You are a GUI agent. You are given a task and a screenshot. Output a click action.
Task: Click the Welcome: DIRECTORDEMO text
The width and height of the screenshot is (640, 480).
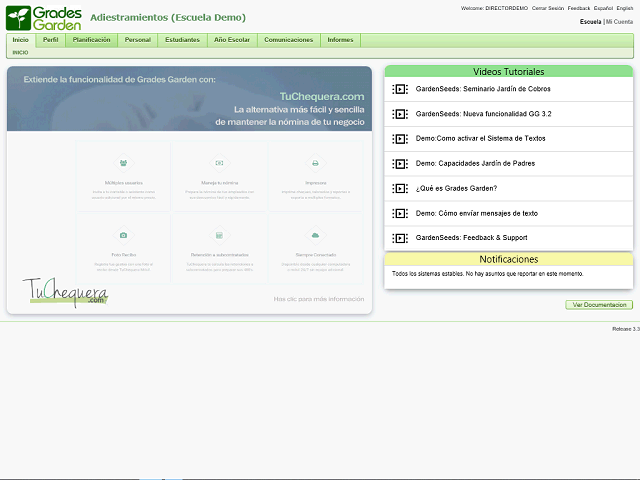click(494, 8)
